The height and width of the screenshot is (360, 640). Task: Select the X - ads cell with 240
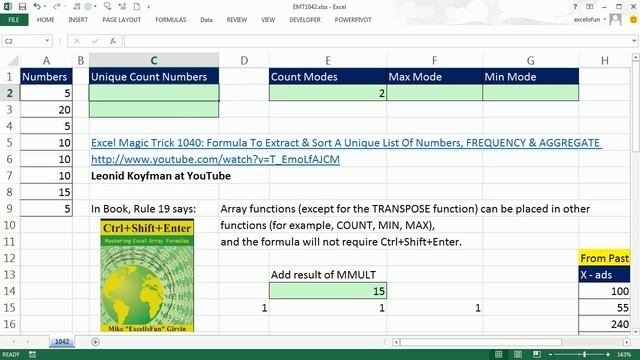pyautogui.click(x=604, y=324)
